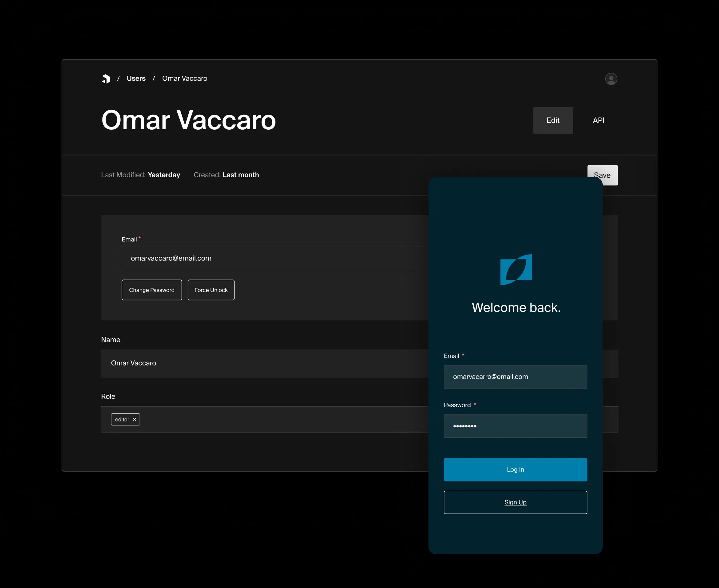Click the password input field
This screenshot has height=588, width=719.
[x=515, y=425]
